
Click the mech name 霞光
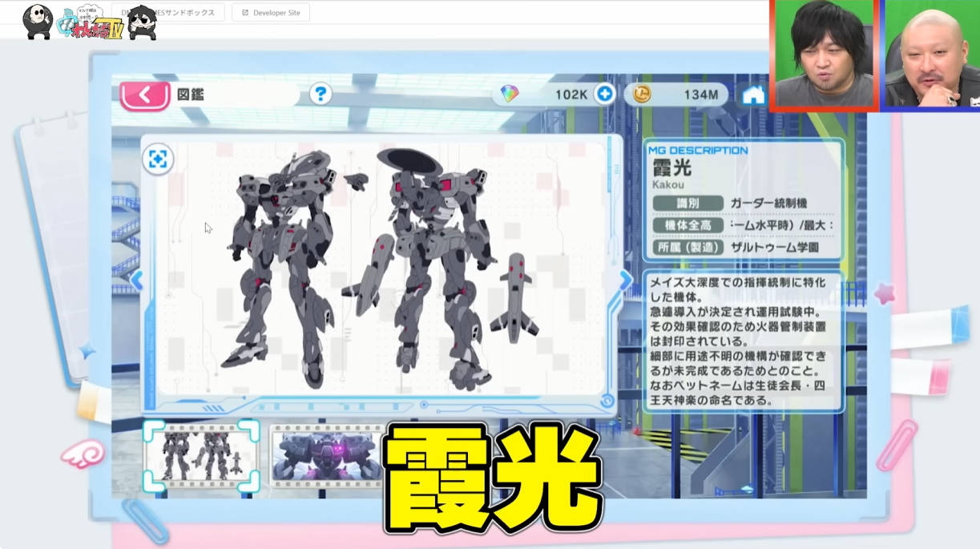click(x=671, y=168)
